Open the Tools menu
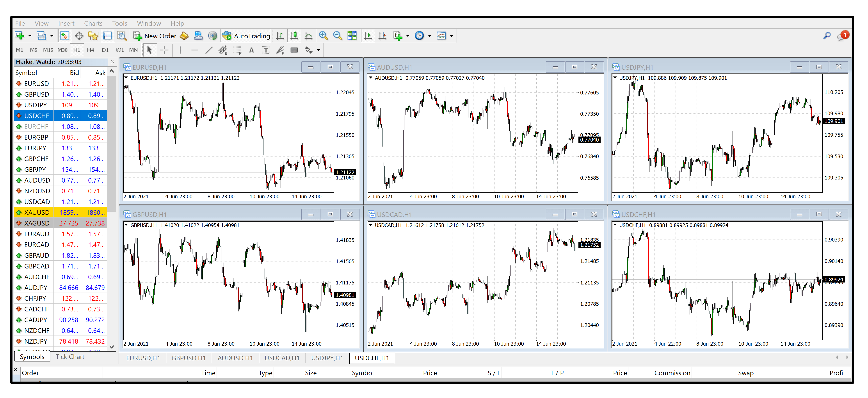Image resolution: width=868 pixels, height=398 pixels. [120, 23]
